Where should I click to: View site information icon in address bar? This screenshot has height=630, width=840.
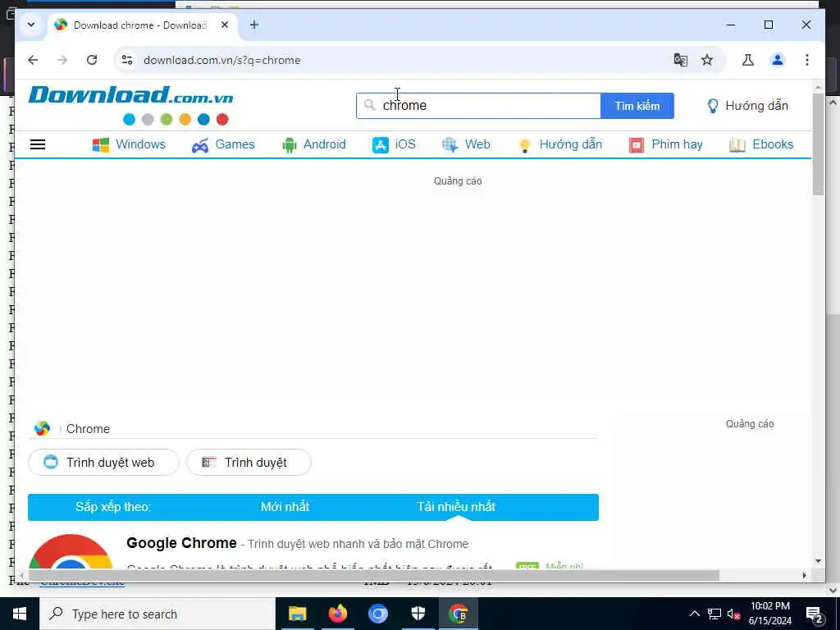point(127,60)
